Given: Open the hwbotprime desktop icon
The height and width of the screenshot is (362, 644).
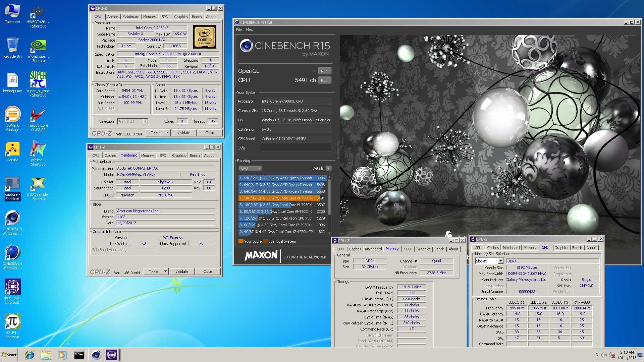Looking at the screenshot, I should [x=12, y=83].
